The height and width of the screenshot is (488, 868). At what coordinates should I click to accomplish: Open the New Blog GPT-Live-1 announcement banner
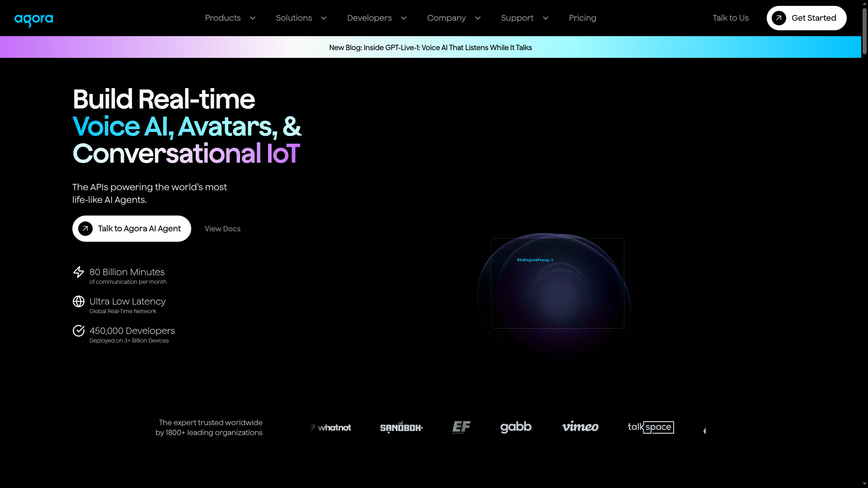[430, 47]
